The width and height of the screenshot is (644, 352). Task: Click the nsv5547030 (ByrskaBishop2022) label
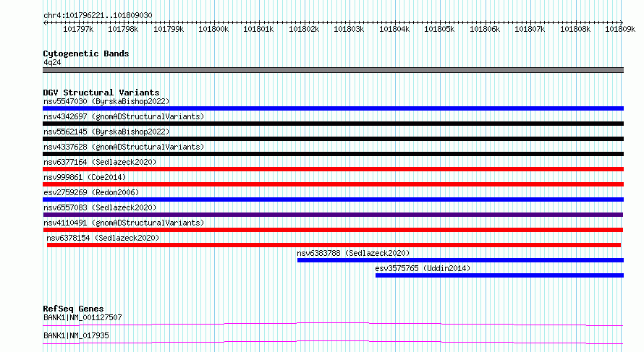click(106, 101)
